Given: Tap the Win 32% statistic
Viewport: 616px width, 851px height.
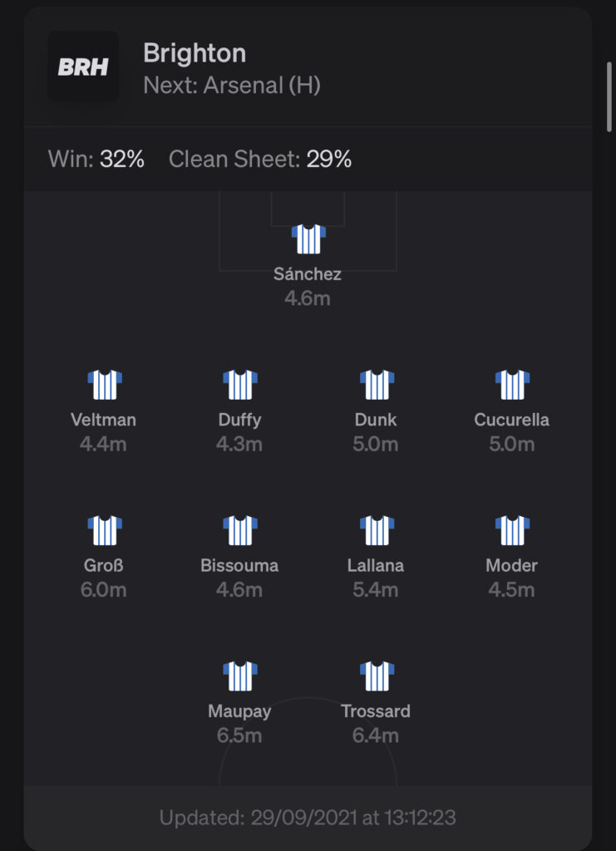Looking at the screenshot, I should pyautogui.click(x=96, y=159).
